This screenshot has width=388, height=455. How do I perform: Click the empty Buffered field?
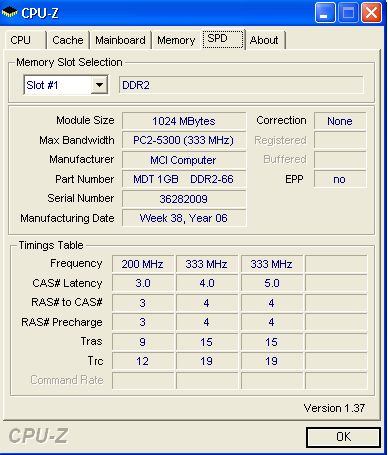pos(340,160)
